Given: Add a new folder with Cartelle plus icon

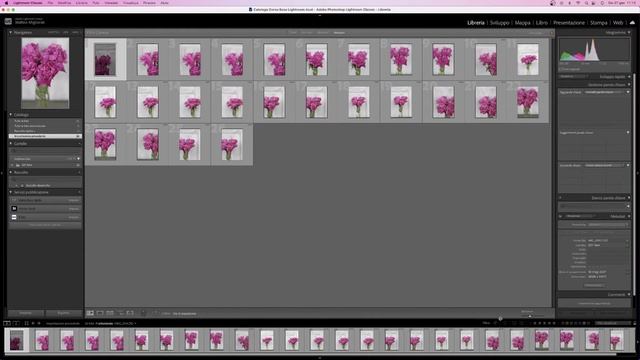Looking at the screenshot, I should click(79, 144).
